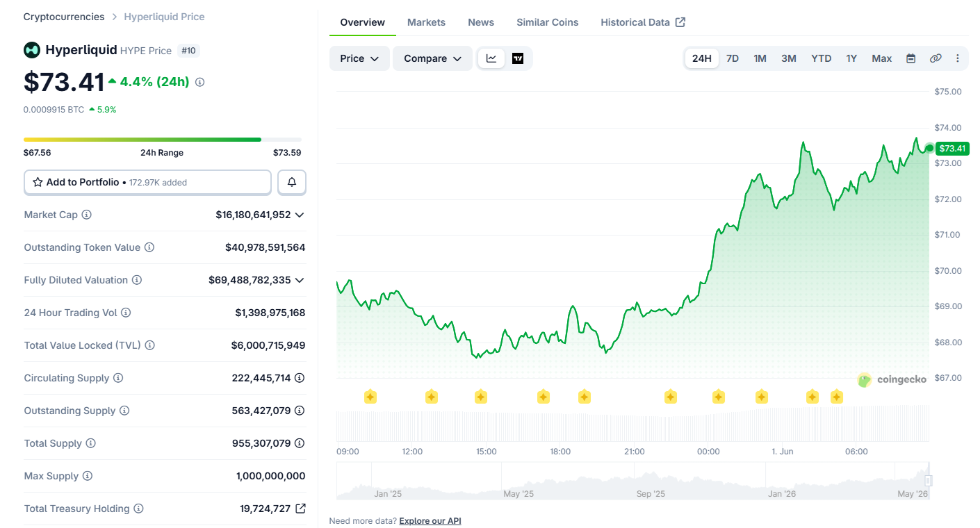Select the 7D time range
Image resolution: width=980 pixels, height=528 pixels.
[x=733, y=58]
